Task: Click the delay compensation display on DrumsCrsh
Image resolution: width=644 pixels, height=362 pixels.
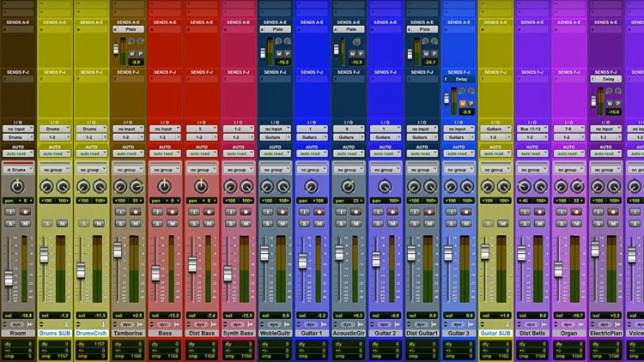Action: pos(91,350)
